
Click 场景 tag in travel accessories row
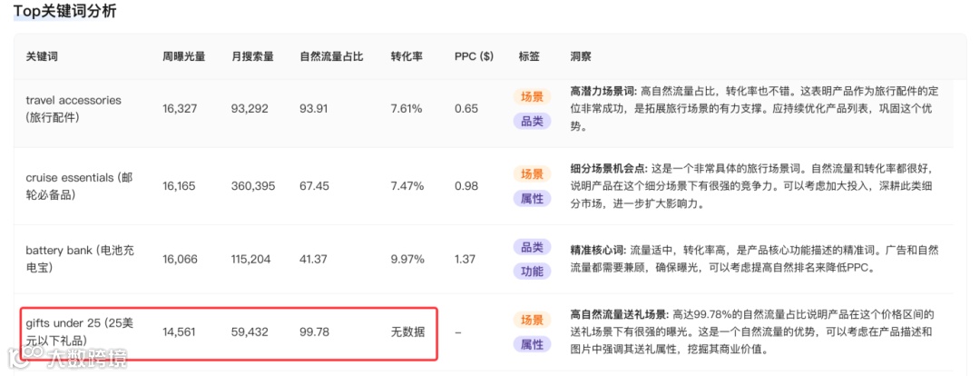(x=533, y=97)
